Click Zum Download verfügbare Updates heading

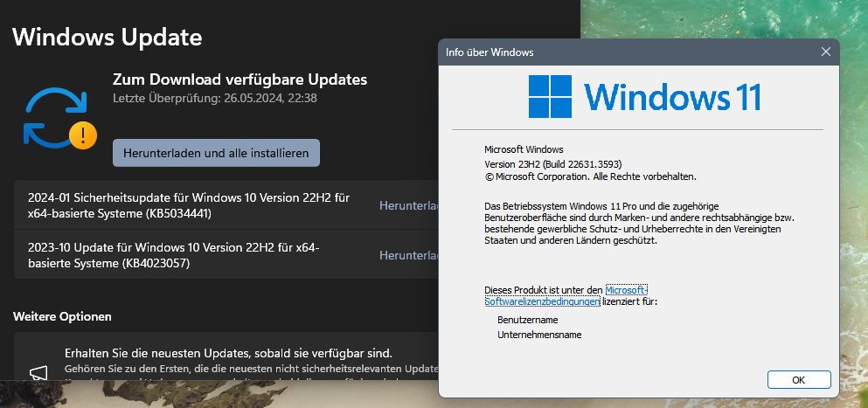coord(240,80)
